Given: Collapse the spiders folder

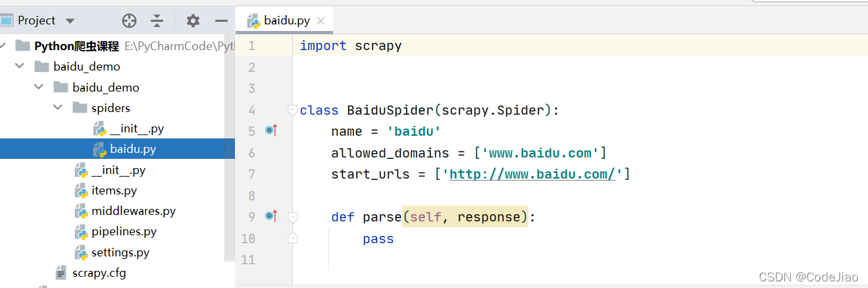Looking at the screenshot, I should tap(58, 107).
